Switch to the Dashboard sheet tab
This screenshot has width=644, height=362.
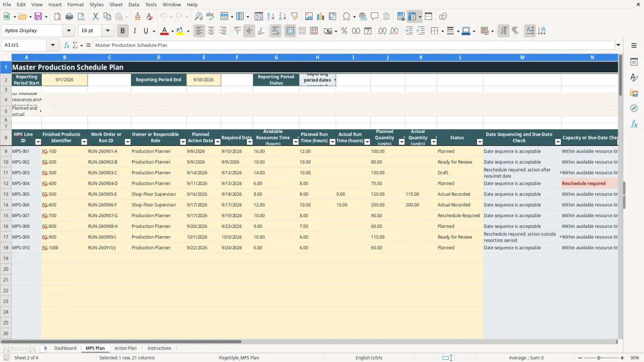click(x=65, y=348)
